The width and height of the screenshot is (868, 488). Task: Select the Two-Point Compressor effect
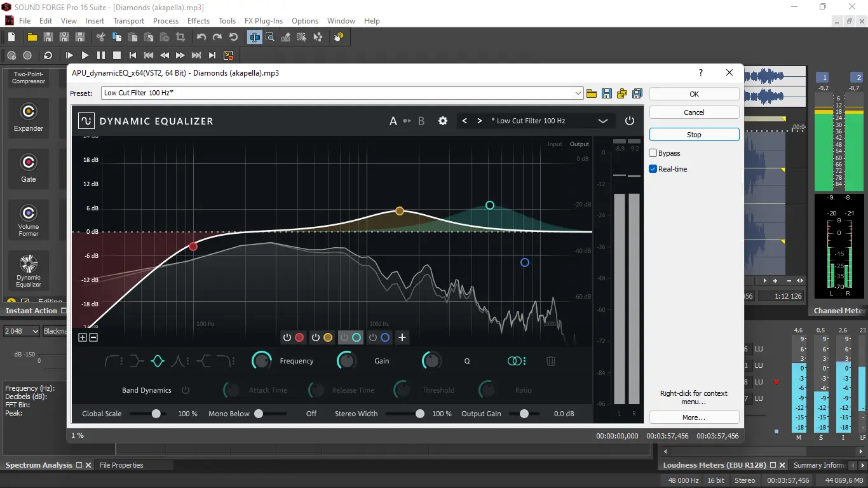[x=29, y=78]
